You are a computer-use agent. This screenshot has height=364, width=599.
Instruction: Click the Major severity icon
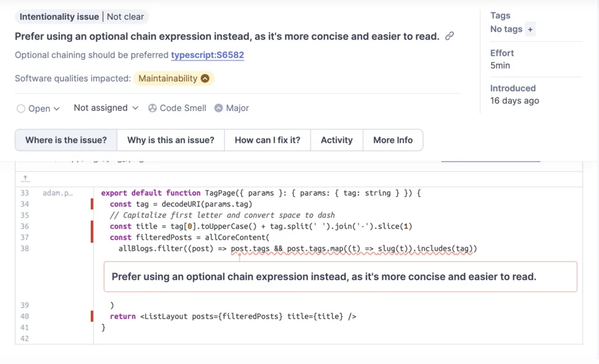219,108
